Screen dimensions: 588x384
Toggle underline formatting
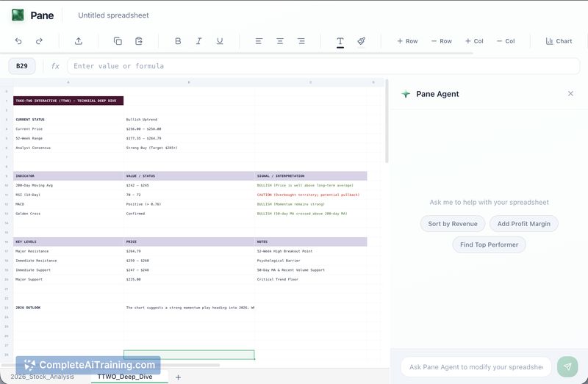pos(220,41)
